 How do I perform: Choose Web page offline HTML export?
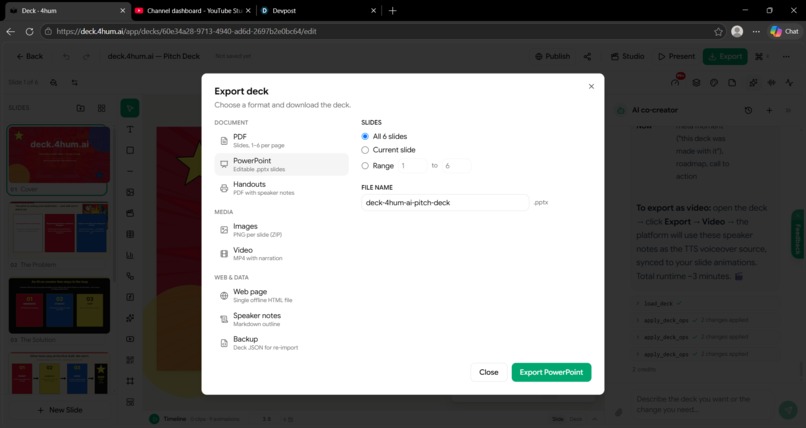click(x=281, y=295)
